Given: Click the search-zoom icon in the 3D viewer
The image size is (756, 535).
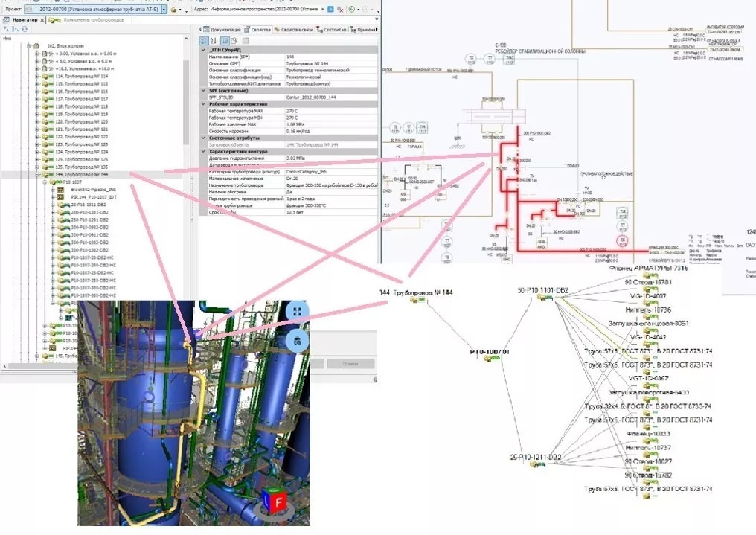Looking at the screenshot, I should click(297, 341).
